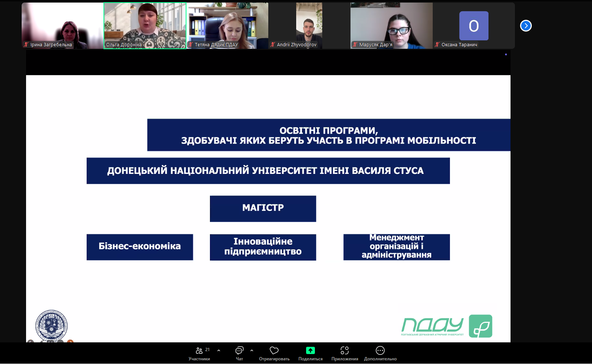Click muted mic icon on Ірина Загребельна
592x364 pixels.
point(26,45)
